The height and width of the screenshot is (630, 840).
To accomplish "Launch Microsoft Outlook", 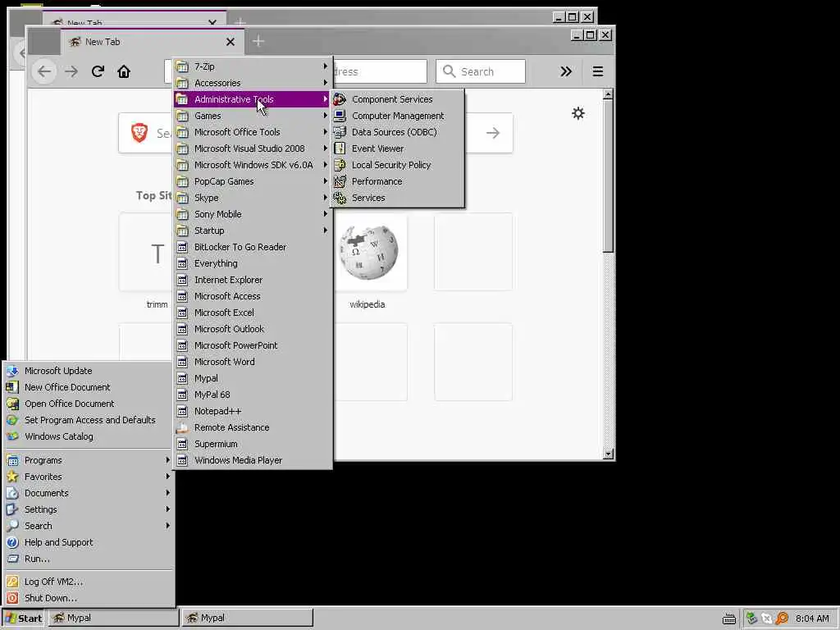I will (x=253, y=329).
